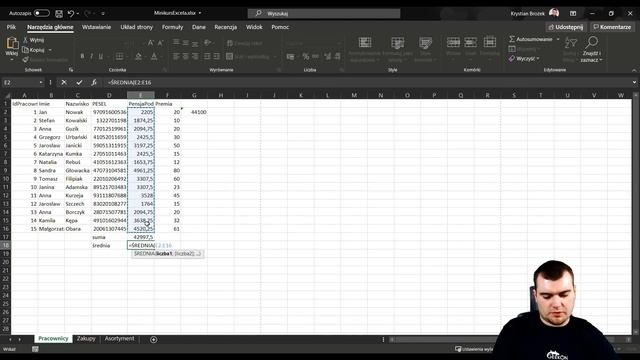This screenshot has height=360, width=640.
Task: Open insert function fx dialog
Action: point(94,82)
